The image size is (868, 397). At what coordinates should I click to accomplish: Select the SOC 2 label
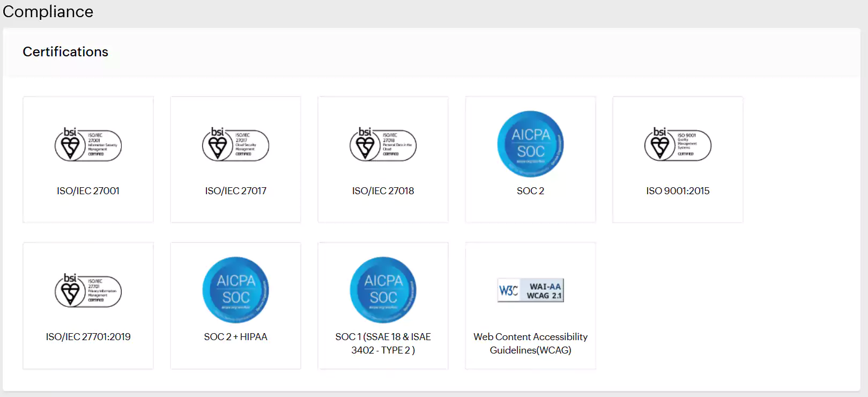click(x=531, y=191)
